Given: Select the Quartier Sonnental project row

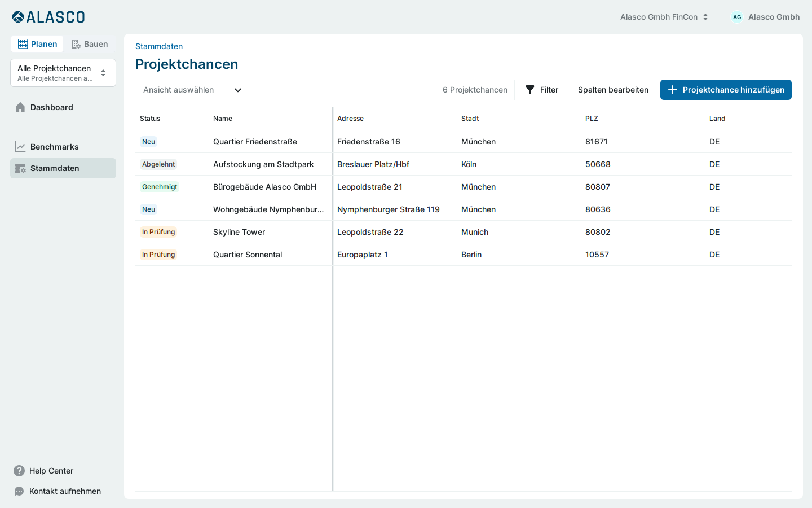Looking at the screenshot, I should point(464,255).
